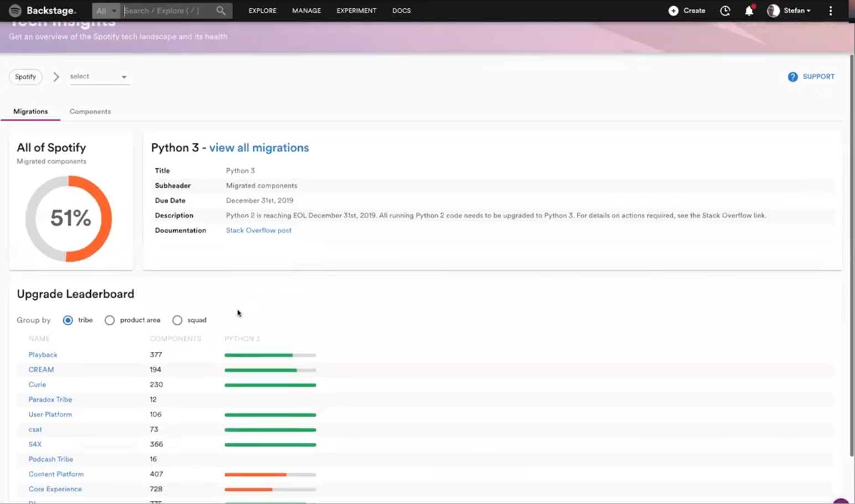855x504 pixels.
Task: Open the S4X tribe link
Action: tap(35, 444)
